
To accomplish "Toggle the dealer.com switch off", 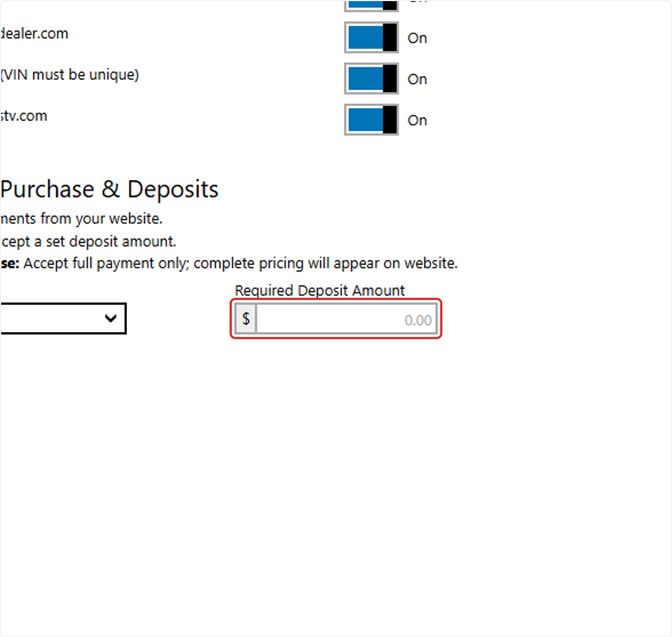I will tap(371, 38).
